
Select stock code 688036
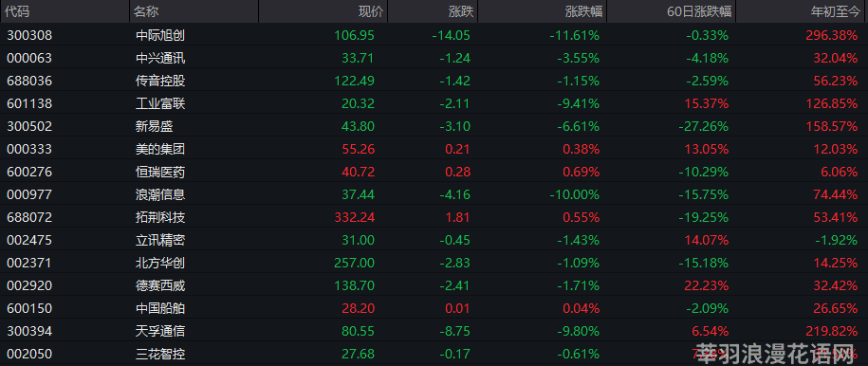click(29, 81)
